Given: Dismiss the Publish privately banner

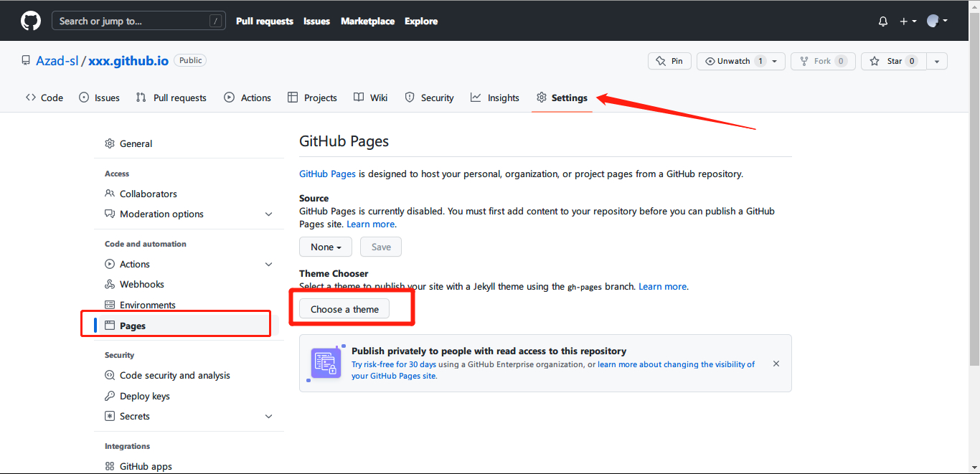Looking at the screenshot, I should (776, 364).
